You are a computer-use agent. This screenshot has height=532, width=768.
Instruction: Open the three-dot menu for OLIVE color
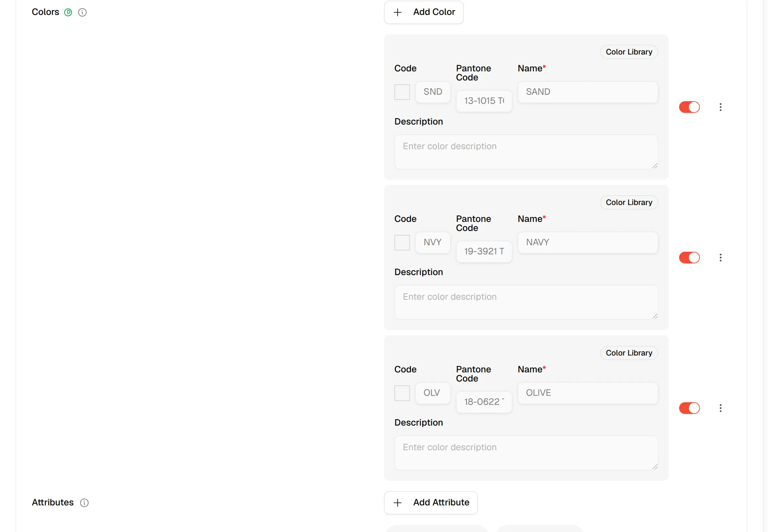(x=720, y=408)
